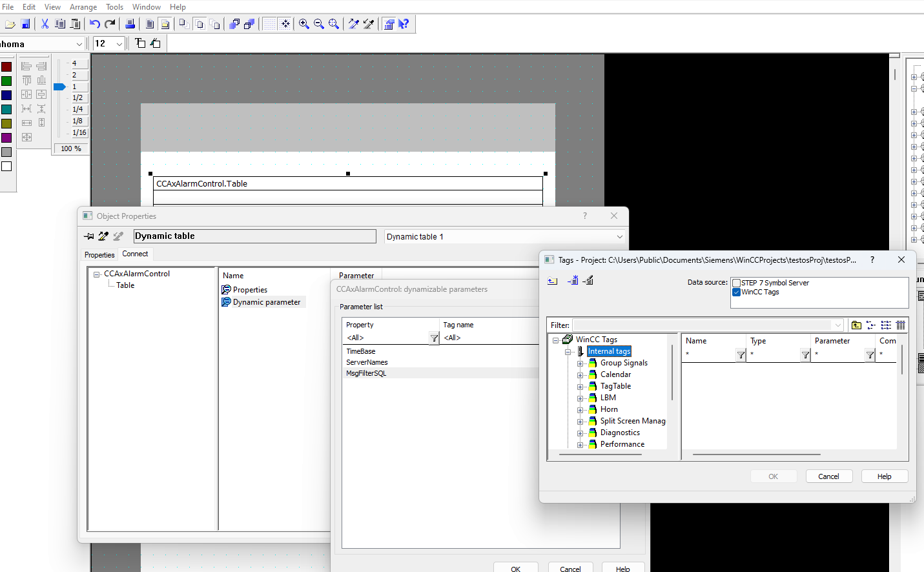Select the dark red color swatch
The image size is (924, 572).
point(6,66)
